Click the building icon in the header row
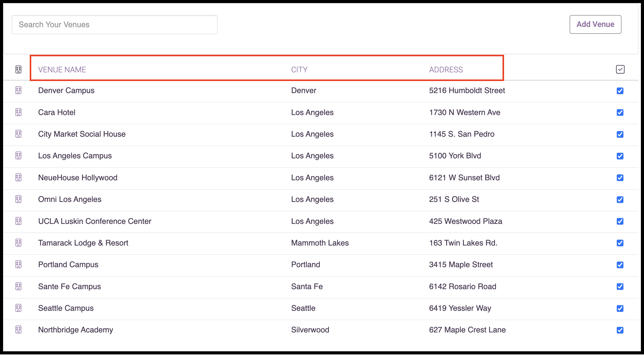The height and width of the screenshot is (355, 644). [x=19, y=70]
